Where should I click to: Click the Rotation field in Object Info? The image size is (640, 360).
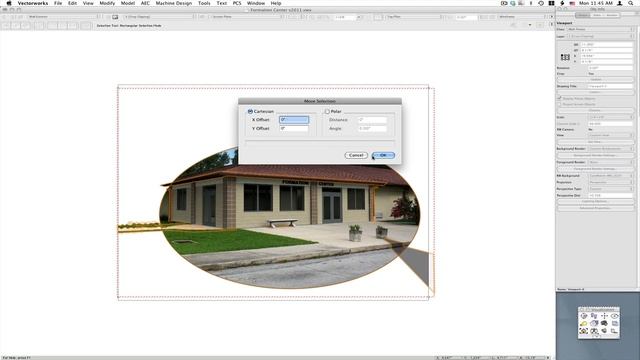click(x=610, y=68)
